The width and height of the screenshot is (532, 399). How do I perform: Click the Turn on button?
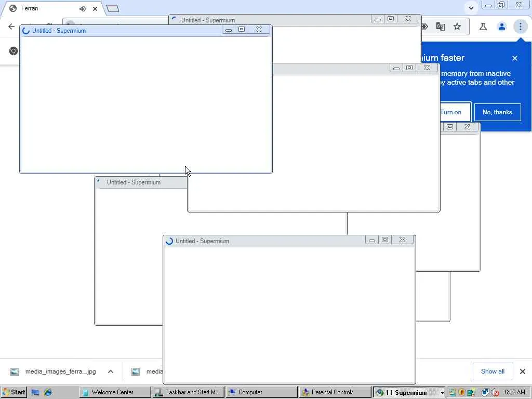455,112
